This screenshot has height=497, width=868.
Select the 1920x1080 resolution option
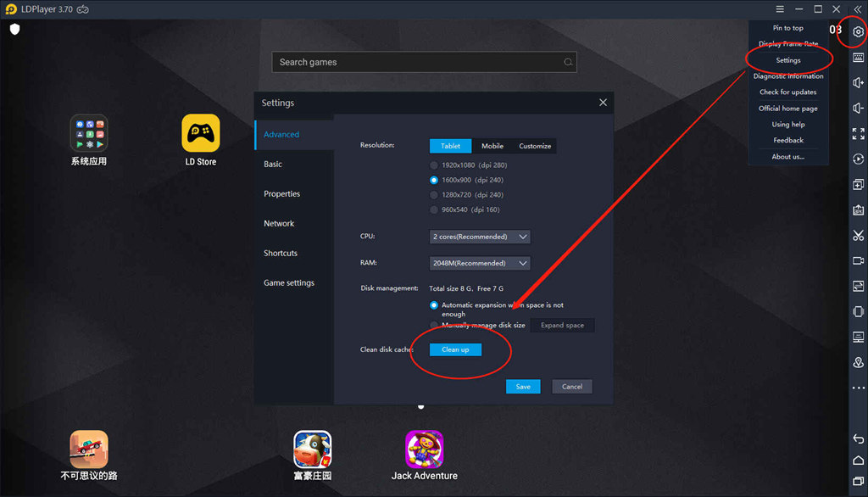pos(435,165)
